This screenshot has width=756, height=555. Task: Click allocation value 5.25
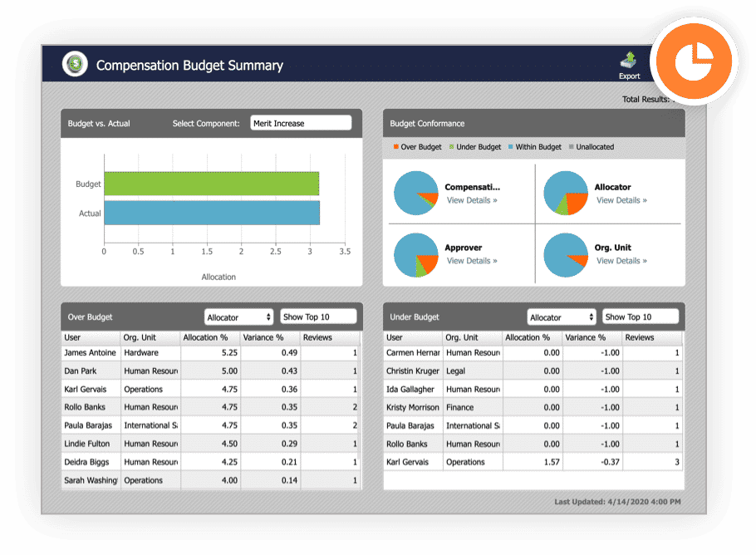pyautogui.click(x=229, y=353)
